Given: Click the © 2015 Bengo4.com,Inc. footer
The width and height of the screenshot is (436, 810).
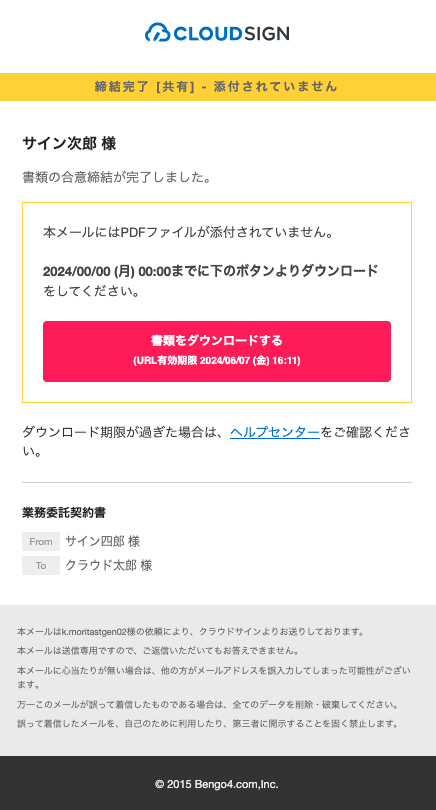Looking at the screenshot, I should tap(217, 784).
